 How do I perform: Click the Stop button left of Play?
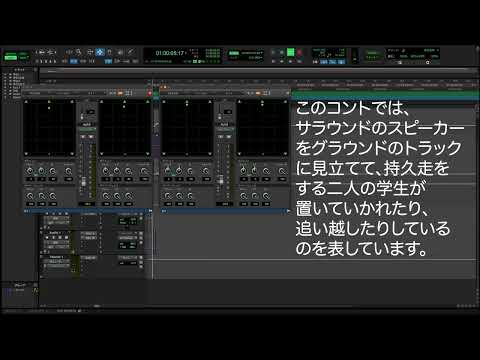coord(282,52)
